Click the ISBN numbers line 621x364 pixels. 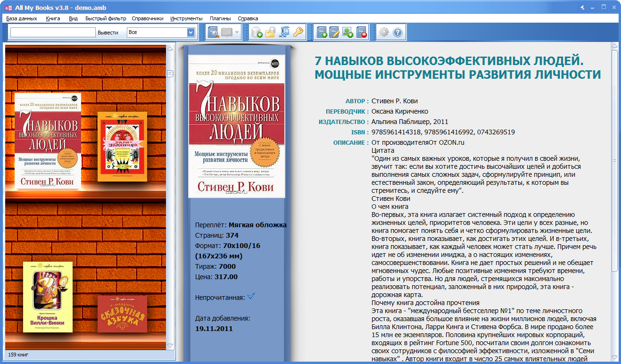(443, 132)
